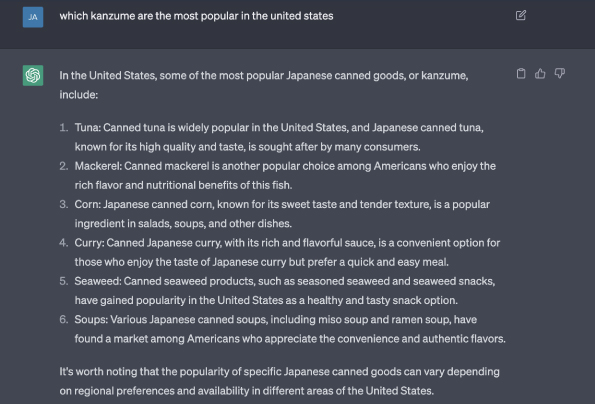Click the word "include:" in response
The width and height of the screenshot is (595, 404).
click(x=79, y=94)
